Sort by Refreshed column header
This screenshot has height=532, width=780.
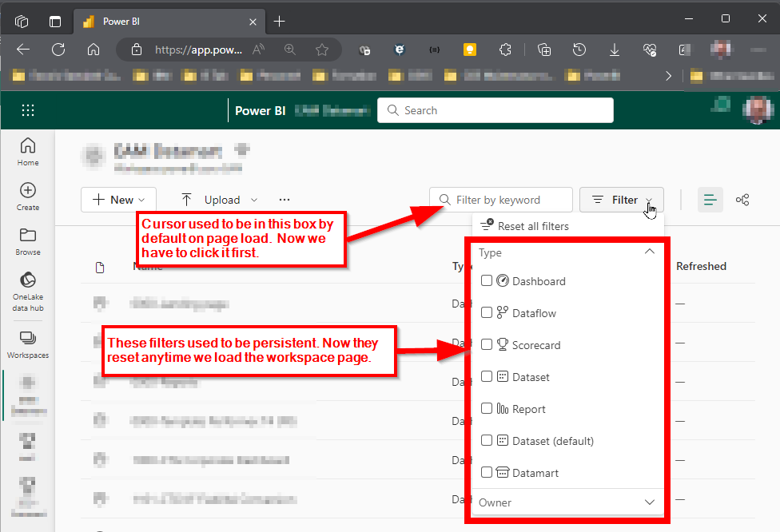tap(701, 266)
